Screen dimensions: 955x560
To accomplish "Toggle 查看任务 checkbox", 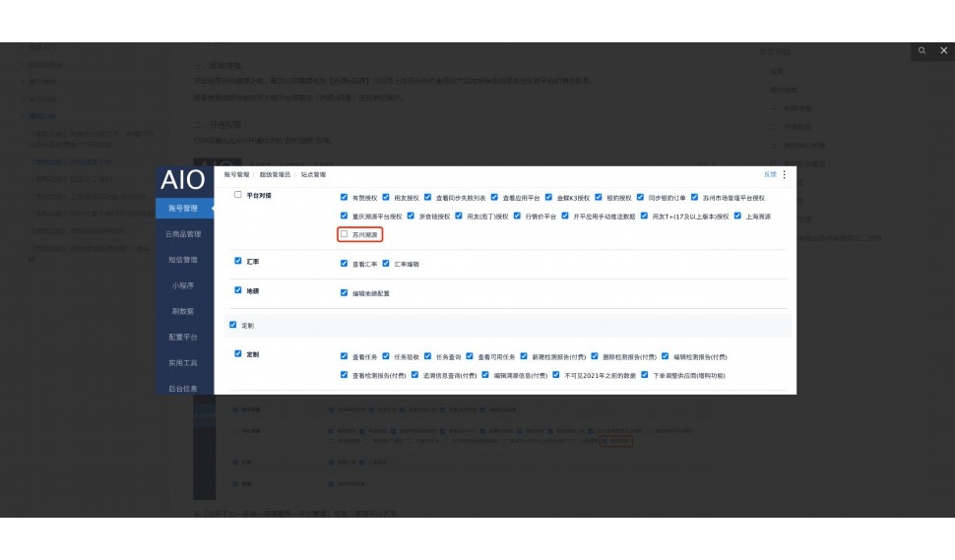I will point(345,356).
